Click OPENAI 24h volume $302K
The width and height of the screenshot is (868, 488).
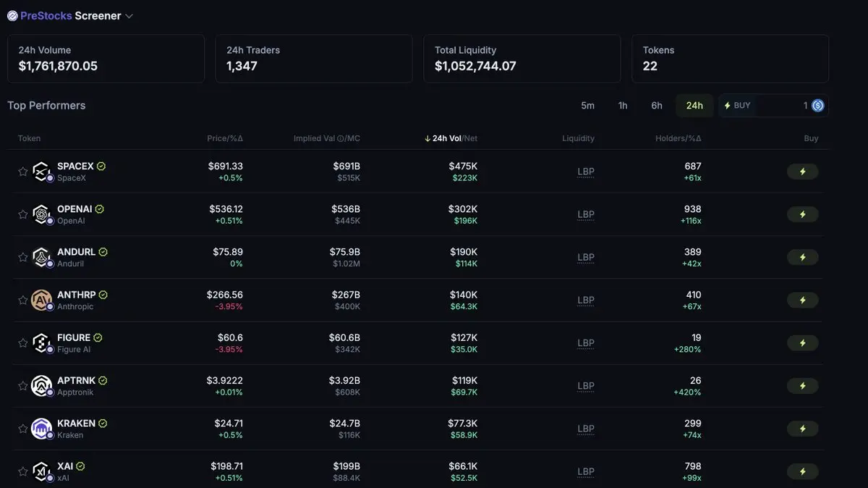pyautogui.click(x=463, y=209)
